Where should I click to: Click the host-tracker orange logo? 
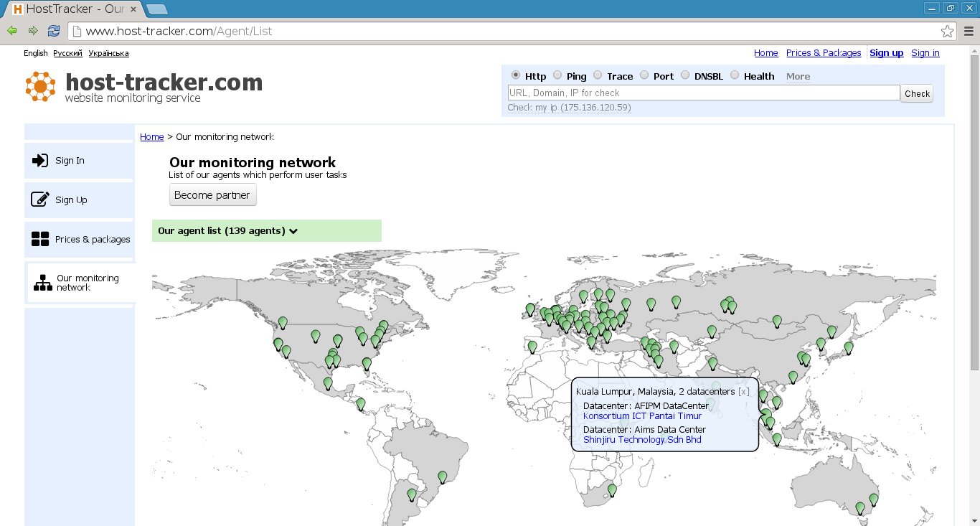(x=40, y=87)
